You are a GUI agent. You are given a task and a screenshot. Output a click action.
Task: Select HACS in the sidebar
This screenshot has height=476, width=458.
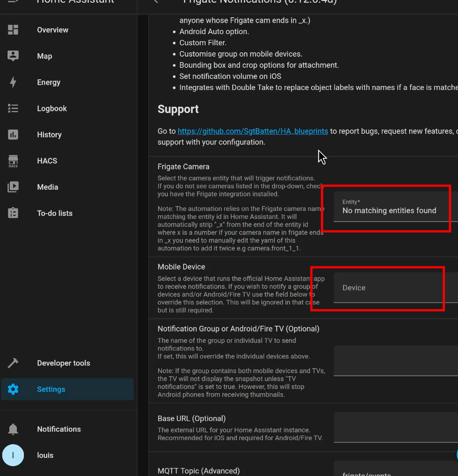(x=67, y=161)
